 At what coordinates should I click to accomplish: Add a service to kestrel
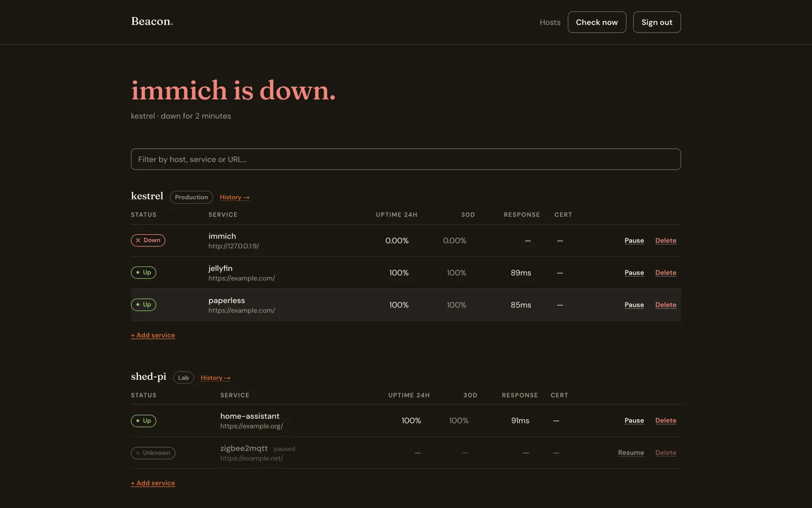click(x=153, y=335)
